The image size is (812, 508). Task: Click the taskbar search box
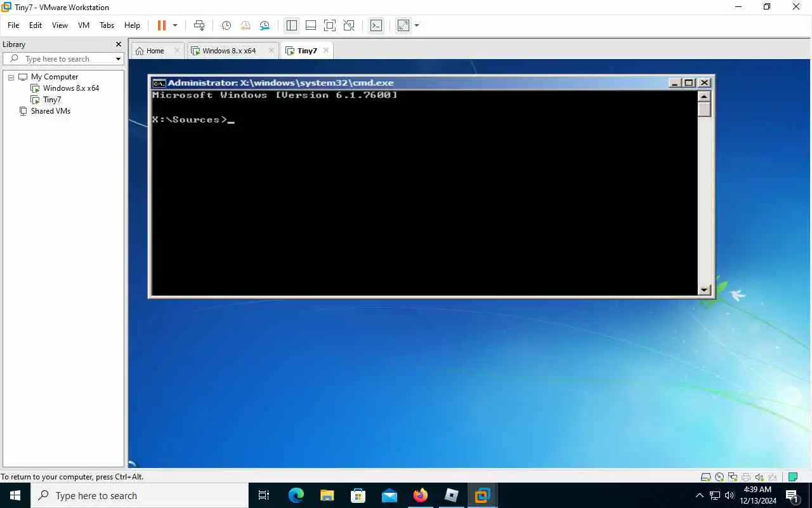[140, 495]
